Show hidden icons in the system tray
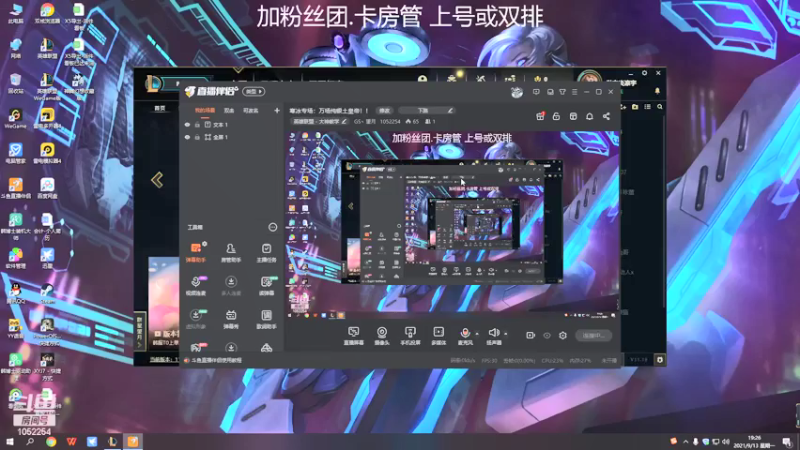 pos(685,441)
